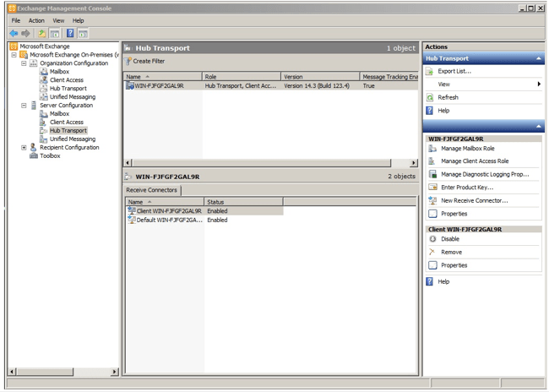Click the Microsoft Exchange root icon

[x=14, y=46]
